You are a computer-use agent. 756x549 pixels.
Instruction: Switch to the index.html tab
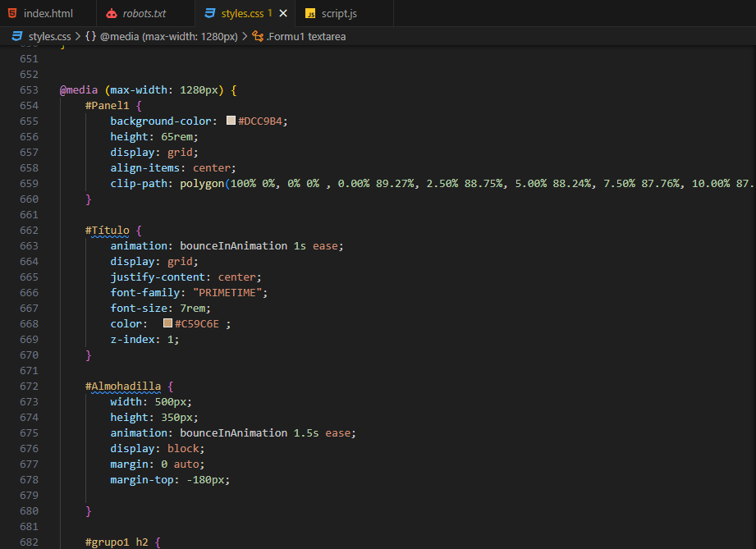coord(48,13)
